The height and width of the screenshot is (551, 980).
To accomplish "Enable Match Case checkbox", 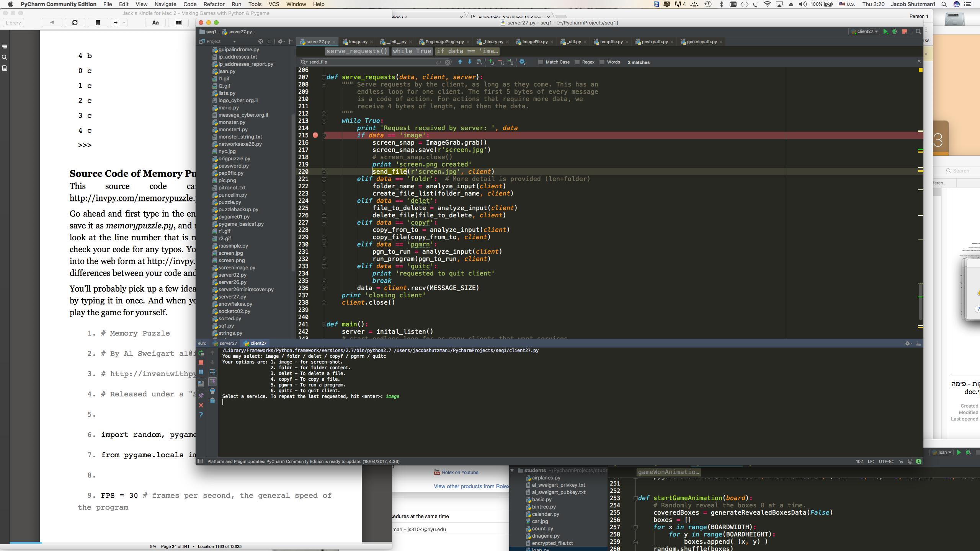I will coord(541,62).
